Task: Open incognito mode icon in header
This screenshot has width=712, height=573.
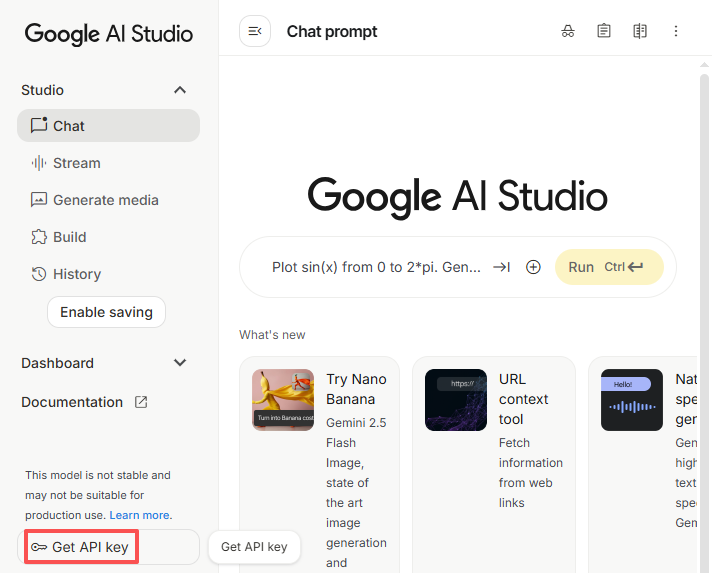Action: [568, 31]
